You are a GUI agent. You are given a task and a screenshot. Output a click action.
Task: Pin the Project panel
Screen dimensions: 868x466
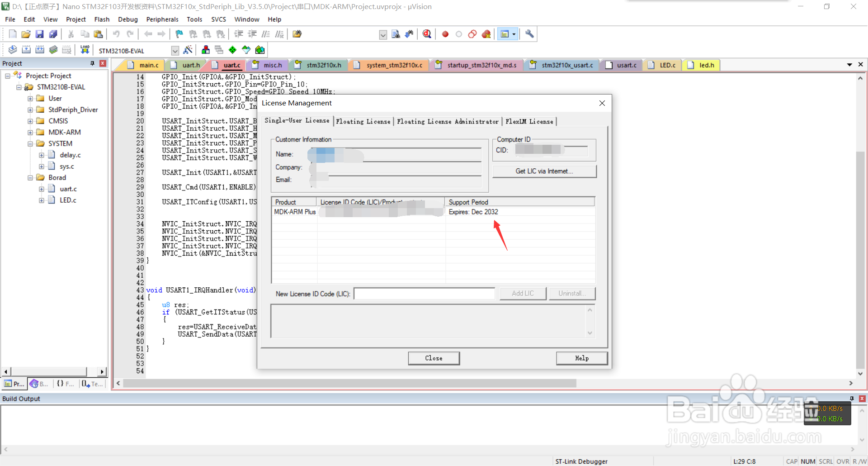point(92,63)
